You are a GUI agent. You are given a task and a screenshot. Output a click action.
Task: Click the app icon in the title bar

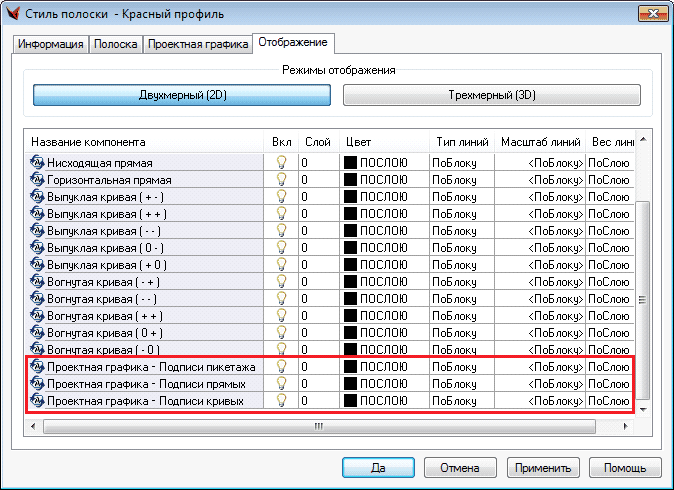tap(15, 14)
